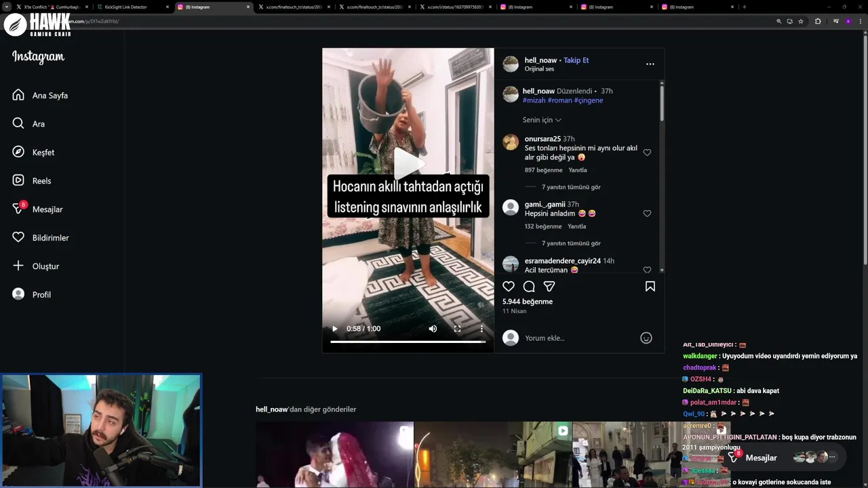868x488 pixels.
Task: Open wedding couple thumbnail in other posts
Action: (x=334, y=455)
